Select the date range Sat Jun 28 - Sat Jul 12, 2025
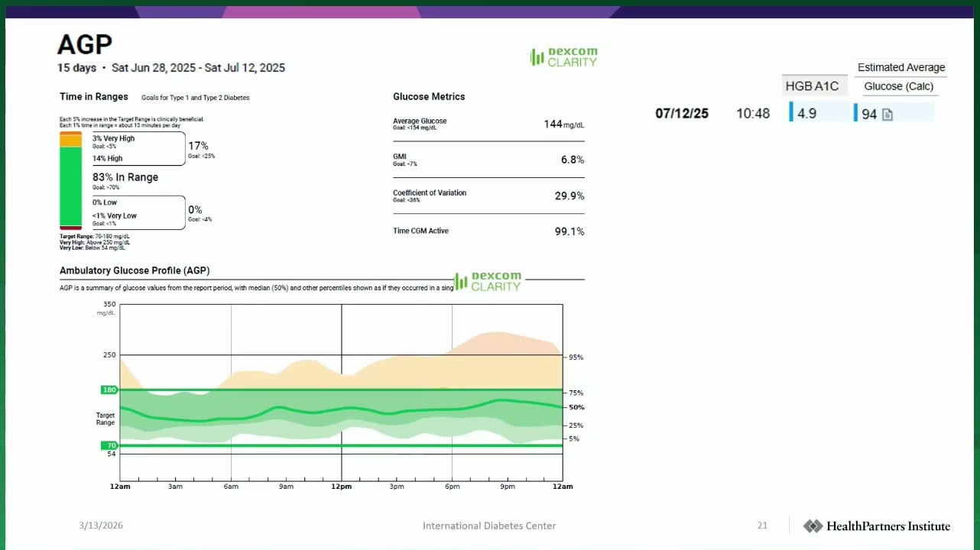 pos(199,68)
